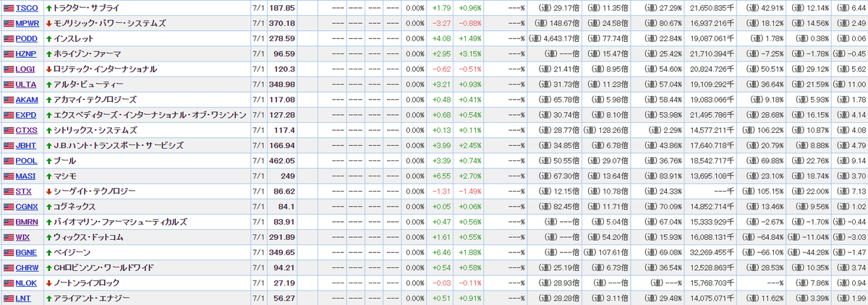Image resolution: width=868 pixels, height=305 pixels.
Task: Select the company name シトリックス・システムズ
Action: tap(95, 130)
